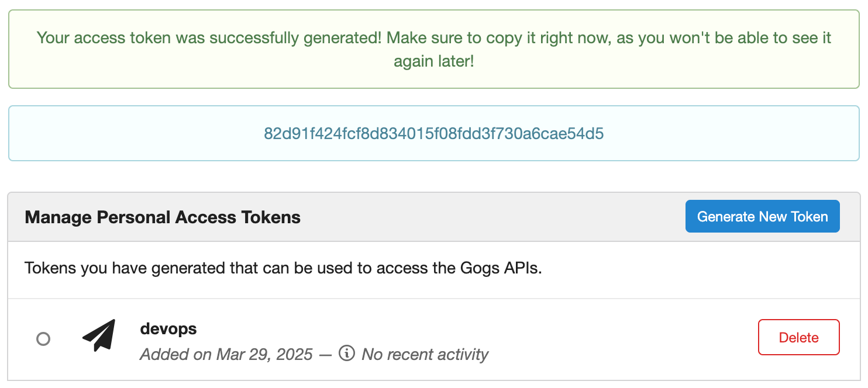
Task: Click the generated token string 82d91f42...
Action: click(434, 134)
